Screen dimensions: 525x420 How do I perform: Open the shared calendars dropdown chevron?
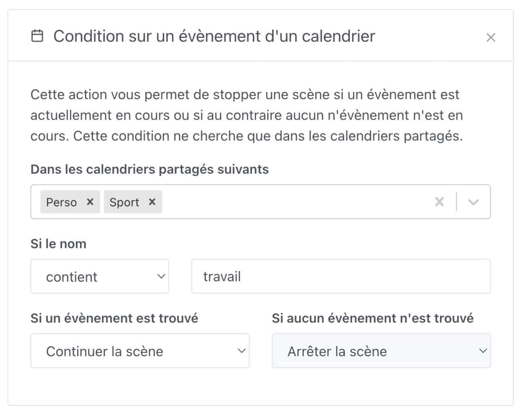(x=473, y=202)
